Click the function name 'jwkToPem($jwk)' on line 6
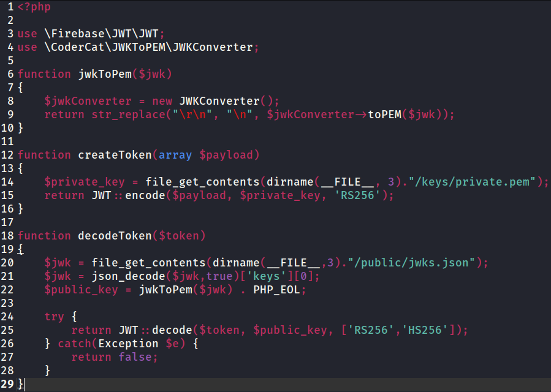This screenshot has width=551, height=392. (x=125, y=74)
